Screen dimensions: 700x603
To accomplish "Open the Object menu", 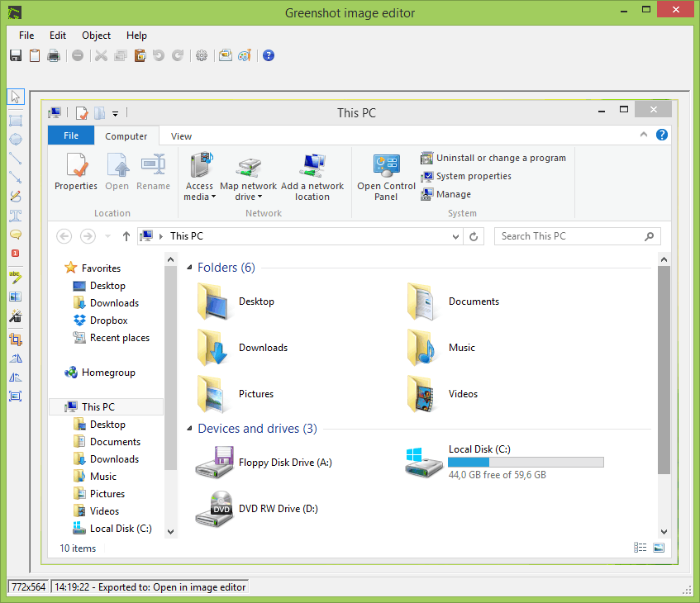I will pyautogui.click(x=96, y=36).
